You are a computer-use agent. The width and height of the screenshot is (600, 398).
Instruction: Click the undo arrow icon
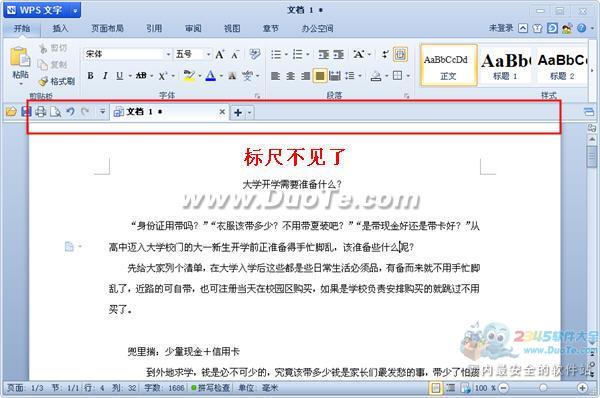click(70, 112)
